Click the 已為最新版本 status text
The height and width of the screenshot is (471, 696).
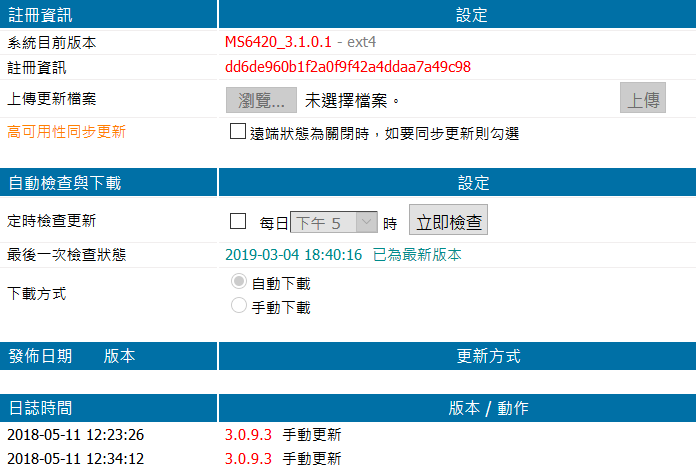[x=417, y=255]
